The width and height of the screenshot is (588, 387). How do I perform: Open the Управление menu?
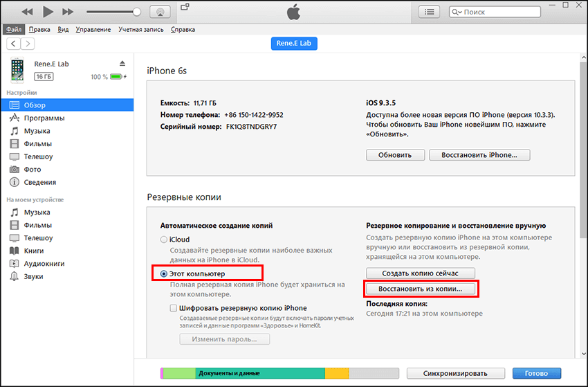point(93,29)
